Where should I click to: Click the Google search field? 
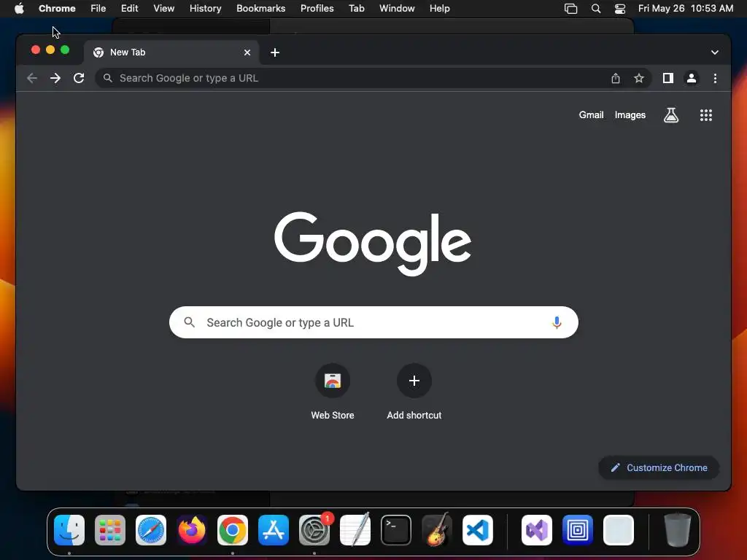coord(374,322)
